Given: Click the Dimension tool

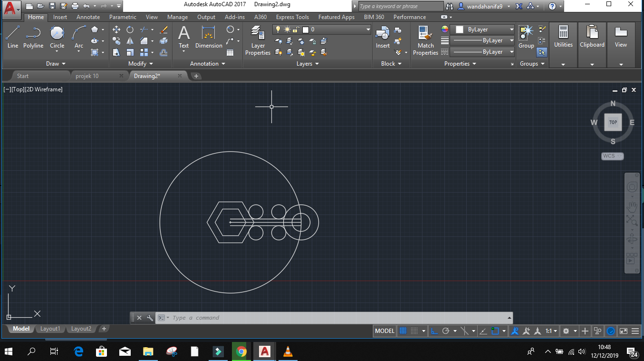Looking at the screenshot, I should coord(209,37).
